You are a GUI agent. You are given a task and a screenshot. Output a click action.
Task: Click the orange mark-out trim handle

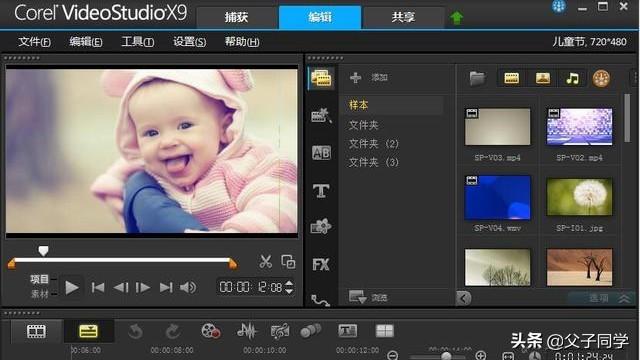click(x=233, y=264)
